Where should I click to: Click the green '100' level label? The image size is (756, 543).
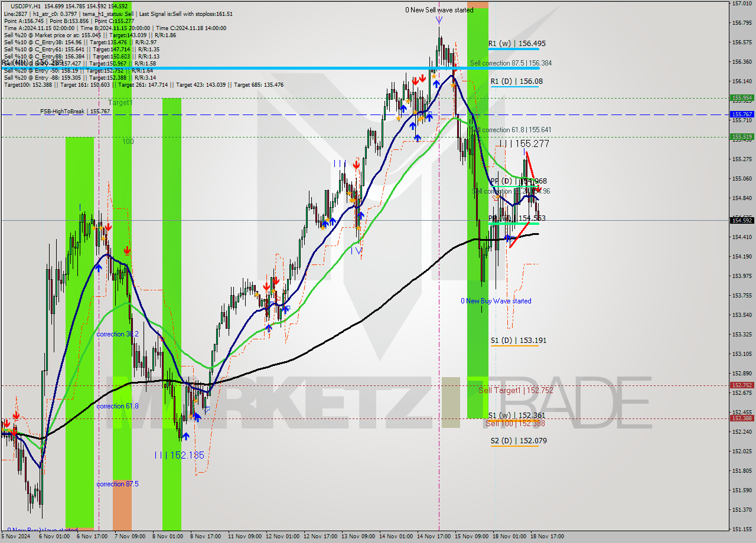(x=128, y=142)
